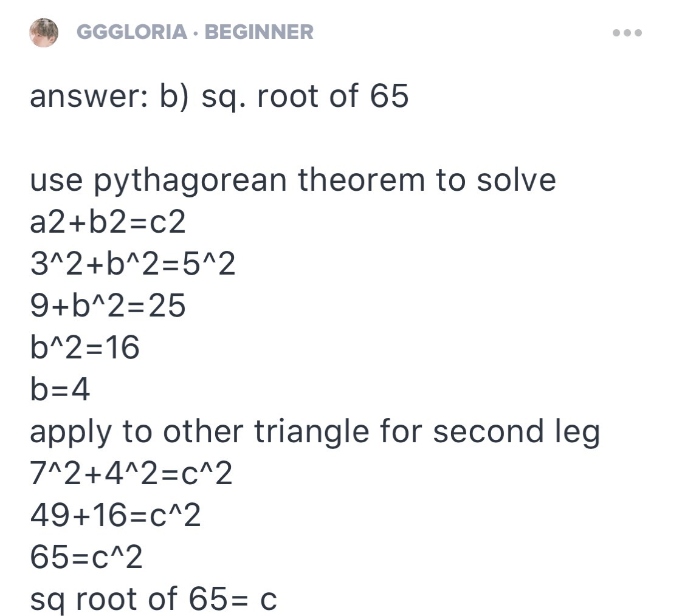
Task: Click the '3^2+b^2=5^2' equation line
Action: [133, 264]
